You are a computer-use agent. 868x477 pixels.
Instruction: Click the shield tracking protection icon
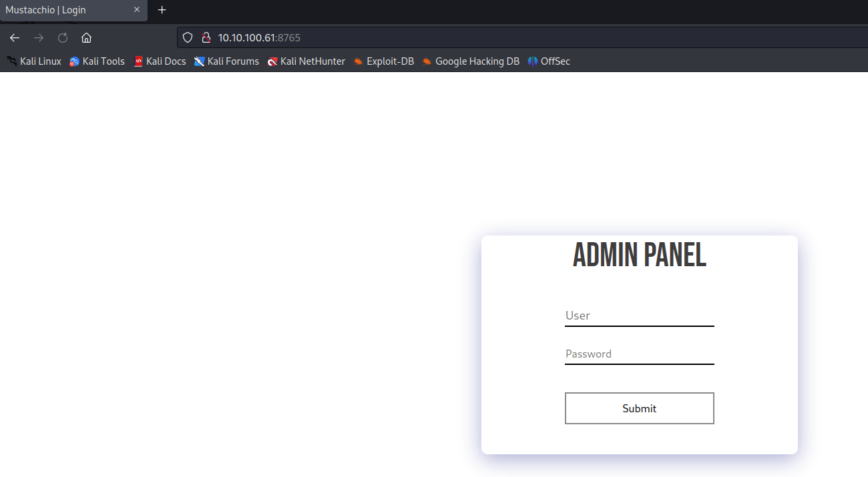pos(188,38)
